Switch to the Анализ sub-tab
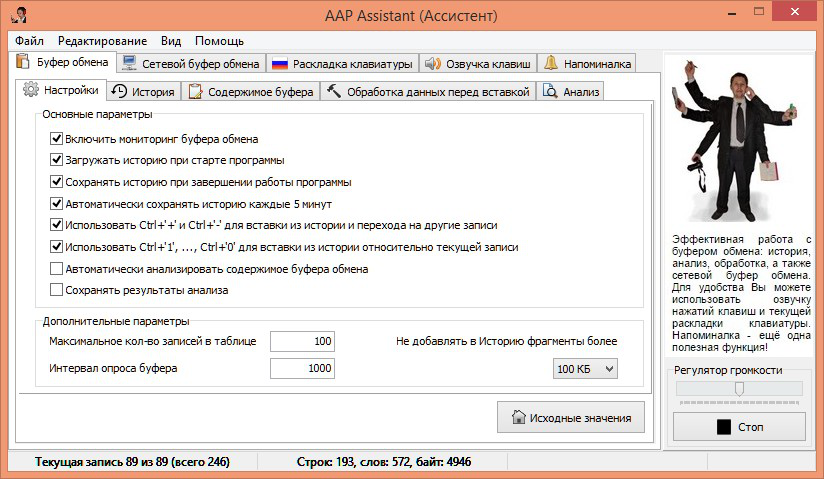 (x=570, y=91)
